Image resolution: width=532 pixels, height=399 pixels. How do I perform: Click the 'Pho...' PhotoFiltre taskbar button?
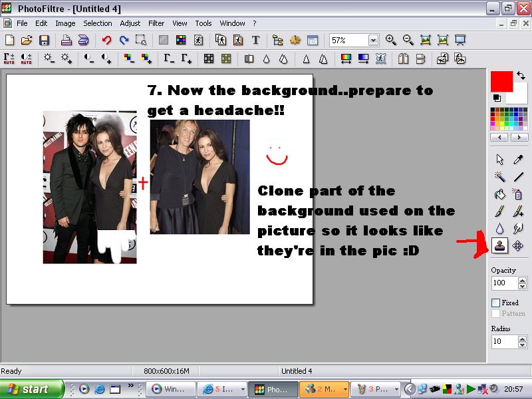(x=273, y=389)
